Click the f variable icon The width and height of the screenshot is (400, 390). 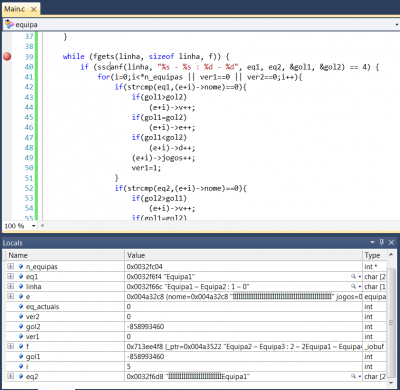[x=21, y=347]
